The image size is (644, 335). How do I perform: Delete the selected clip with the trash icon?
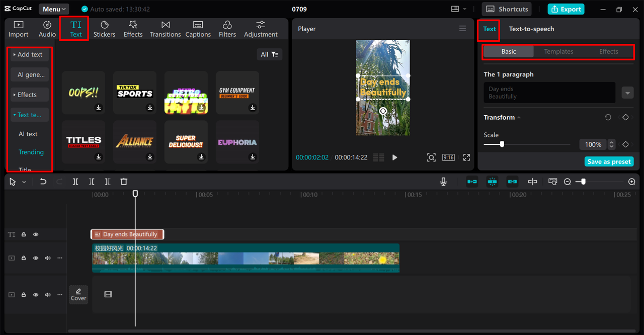click(124, 182)
